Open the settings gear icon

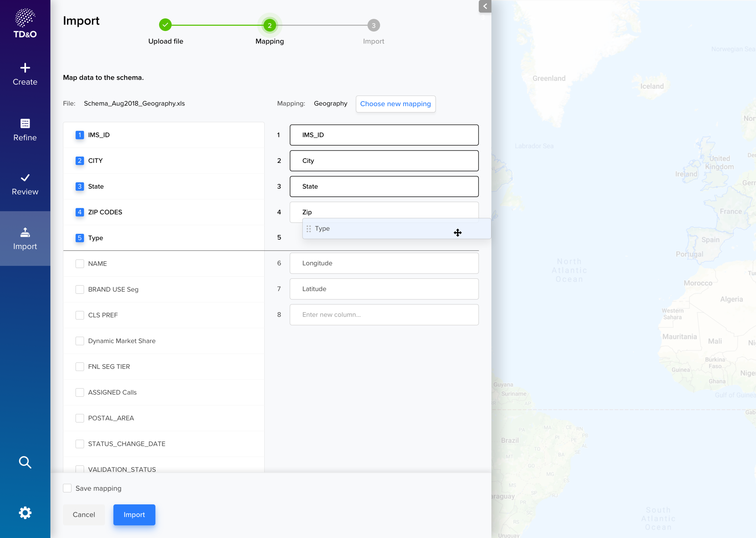coord(25,513)
